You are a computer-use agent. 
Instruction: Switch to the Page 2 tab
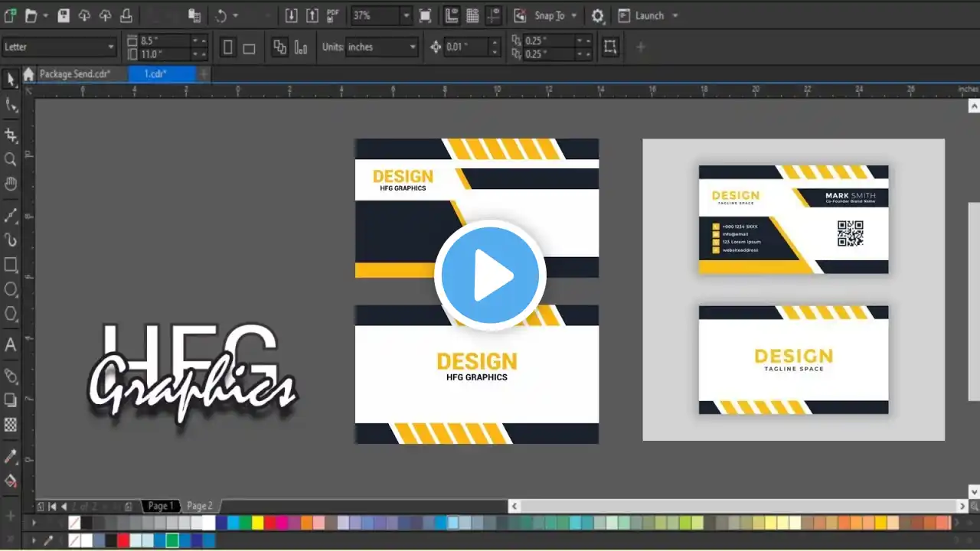[x=200, y=506]
